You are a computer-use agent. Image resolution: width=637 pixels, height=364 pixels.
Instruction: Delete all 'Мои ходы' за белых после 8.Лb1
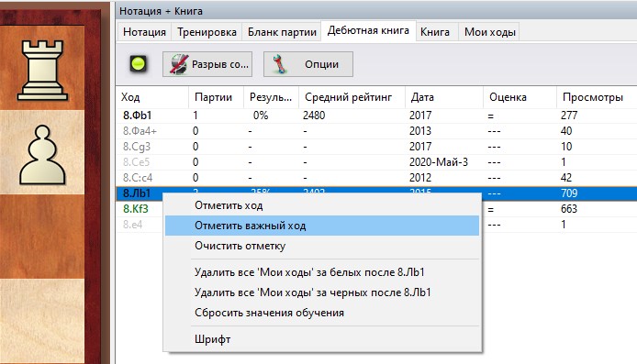[322, 272]
